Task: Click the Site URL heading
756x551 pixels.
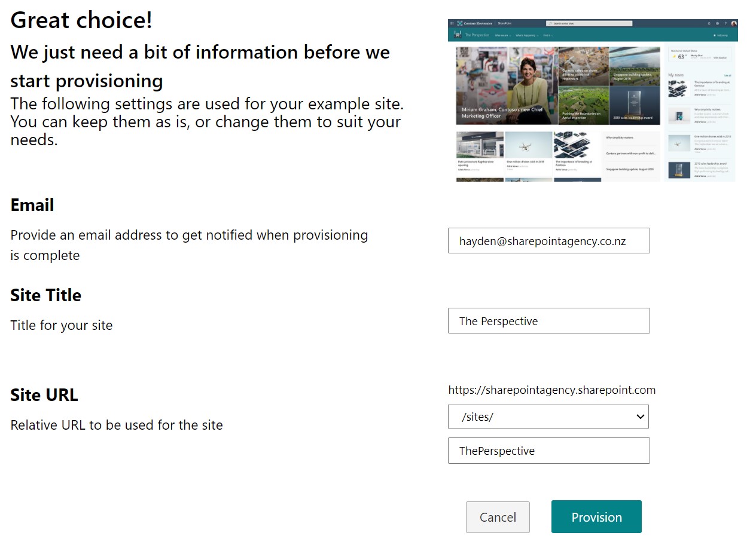Action: pyautogui.click(x=44, y=395)
